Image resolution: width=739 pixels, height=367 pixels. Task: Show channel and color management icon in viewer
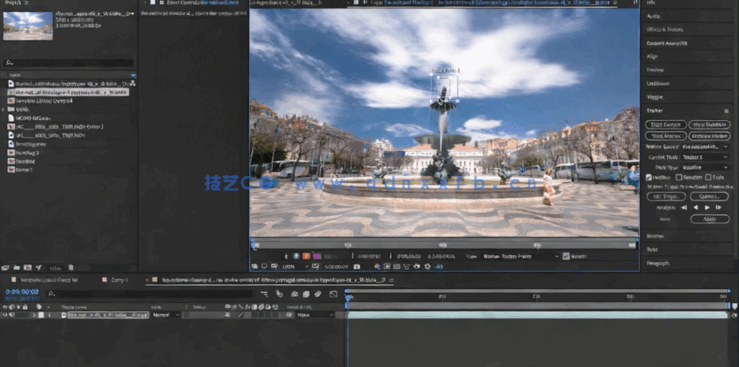(377, 267)
